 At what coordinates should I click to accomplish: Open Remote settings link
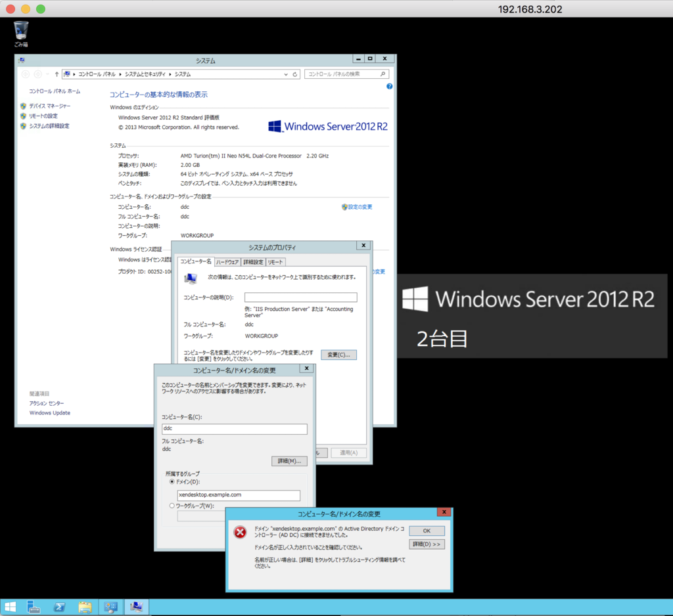click(x=43, y=116)
